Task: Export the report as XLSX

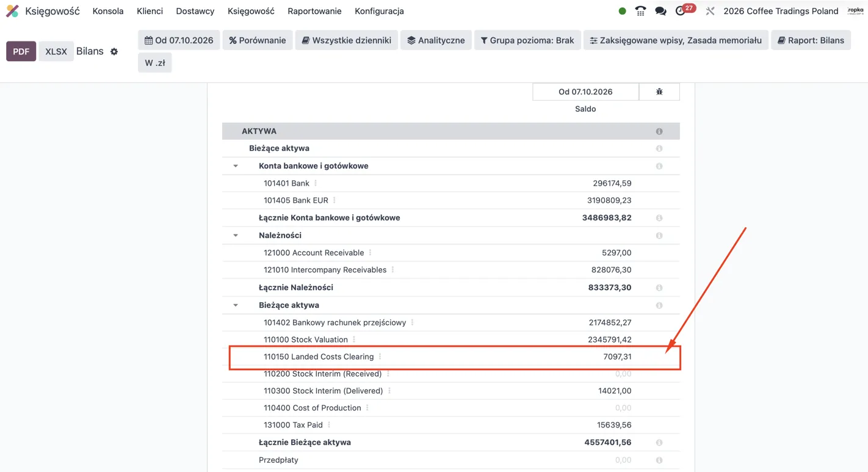Action: [x=56, y=51]
